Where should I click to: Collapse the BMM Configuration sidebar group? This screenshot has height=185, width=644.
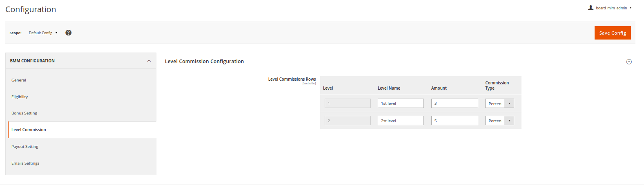tap(149, 61)
